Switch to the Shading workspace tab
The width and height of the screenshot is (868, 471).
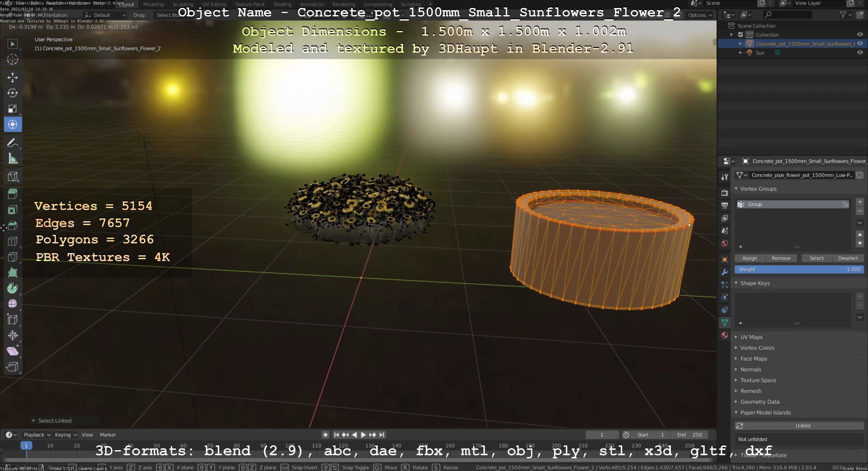tap(282, 4)
